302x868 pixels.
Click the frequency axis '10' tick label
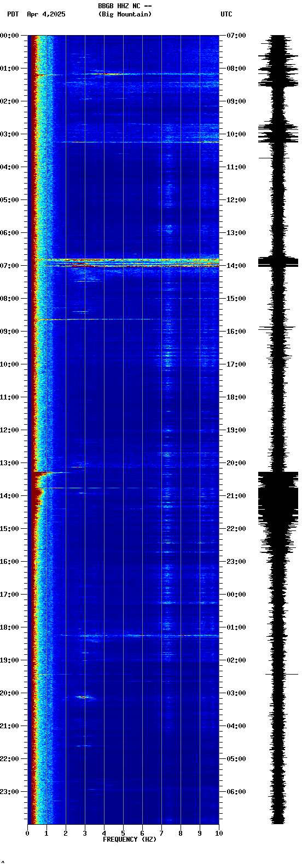[219, 833]
